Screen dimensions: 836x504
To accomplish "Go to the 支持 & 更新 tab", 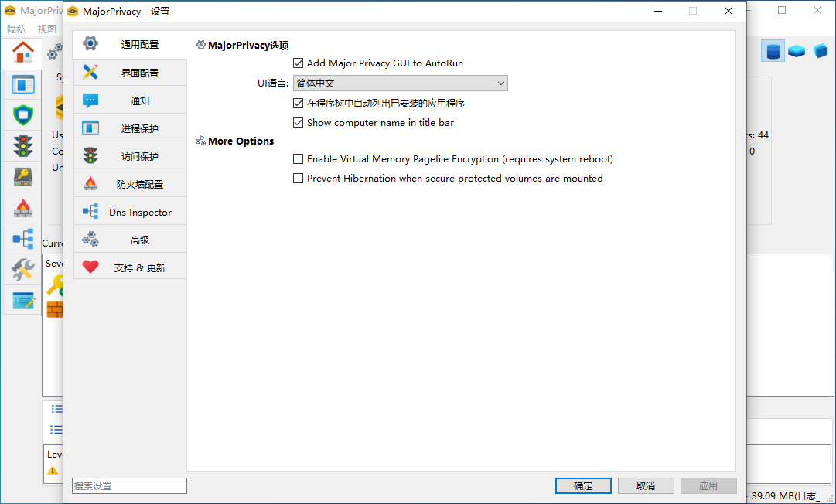I will click(130, 267).
